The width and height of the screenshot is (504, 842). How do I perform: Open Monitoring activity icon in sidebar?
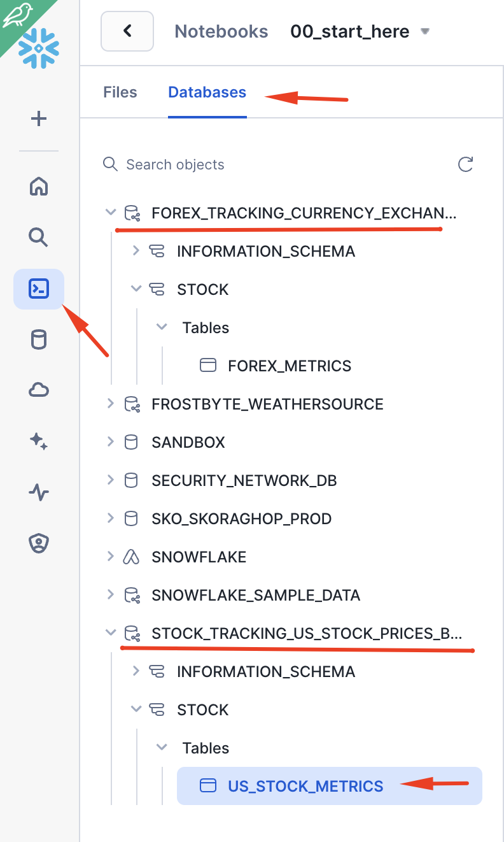coord(38,492)
